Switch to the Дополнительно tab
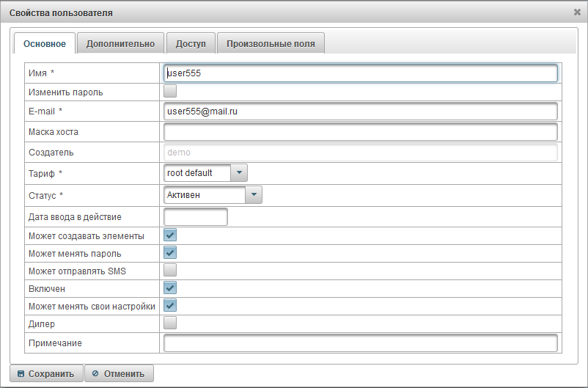The height and width of the screenshot is (388, 588). coord(120,44)
